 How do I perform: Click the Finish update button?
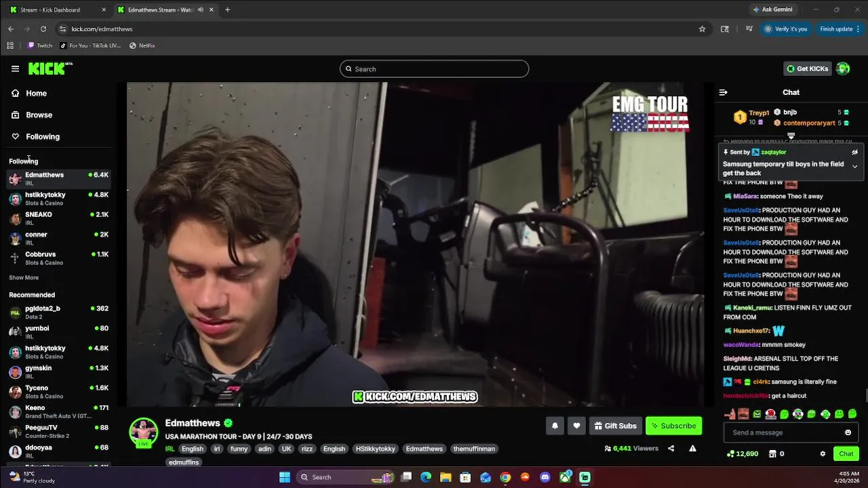(x=840, y=28)
